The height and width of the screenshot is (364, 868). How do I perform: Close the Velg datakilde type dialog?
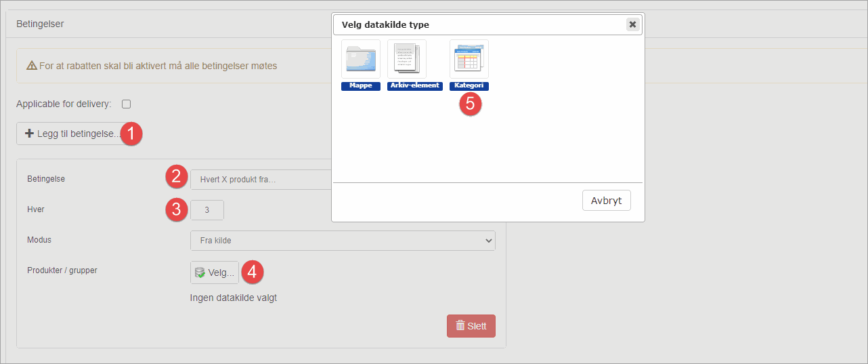[x=632, y=24]
